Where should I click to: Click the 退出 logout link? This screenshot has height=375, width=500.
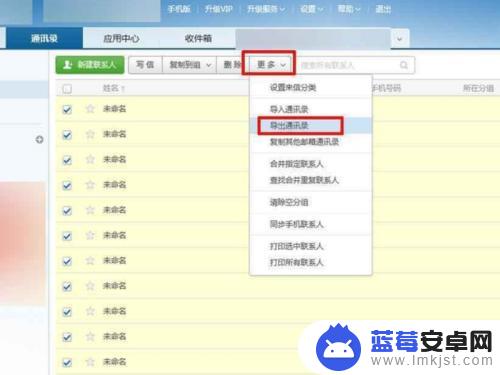(x=383, y=9)
